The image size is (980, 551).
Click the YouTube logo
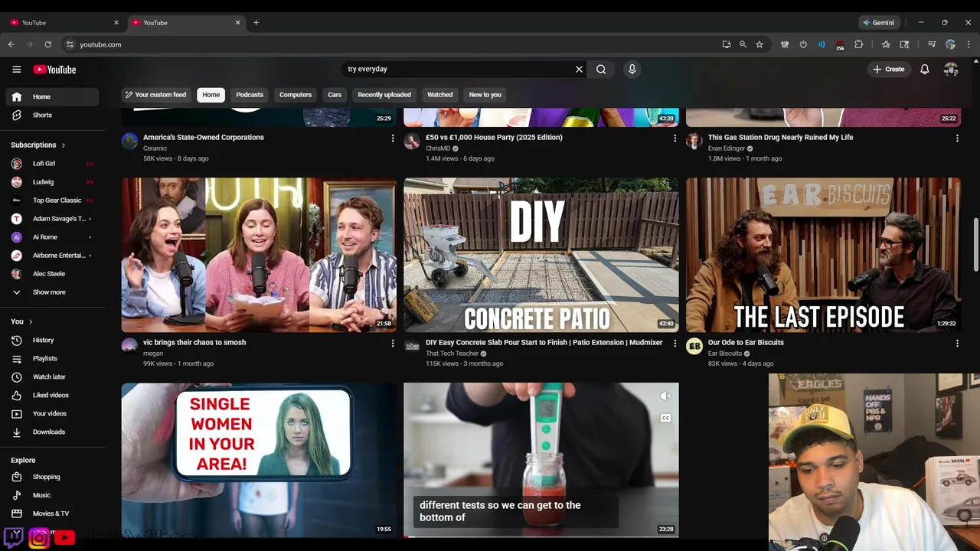coord(54,70)
